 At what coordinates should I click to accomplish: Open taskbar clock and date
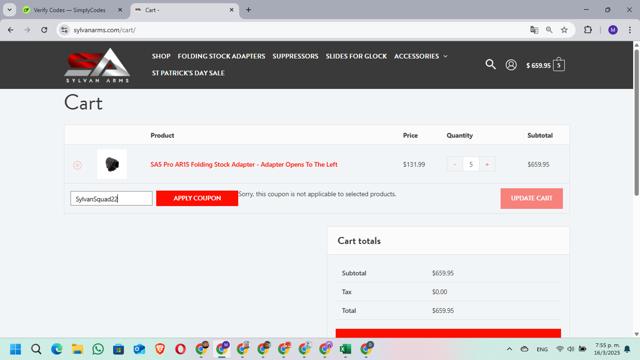click(607, 349)
